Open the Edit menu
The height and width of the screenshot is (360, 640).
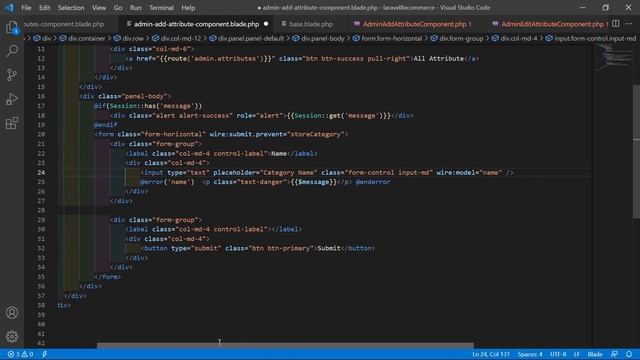coord(44,8)
